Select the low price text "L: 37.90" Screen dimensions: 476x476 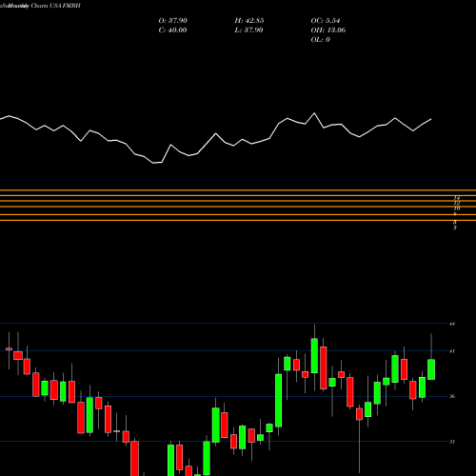[x=249, y=30]
